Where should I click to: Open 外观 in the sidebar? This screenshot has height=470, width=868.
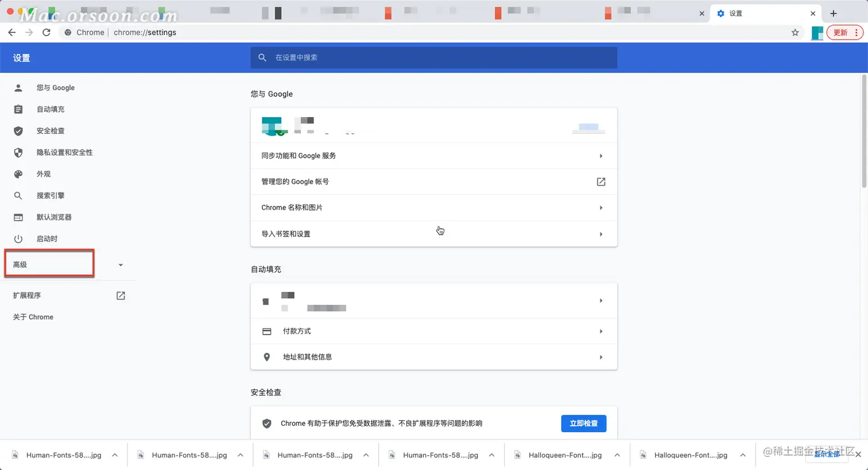click(x=44, y=174)
